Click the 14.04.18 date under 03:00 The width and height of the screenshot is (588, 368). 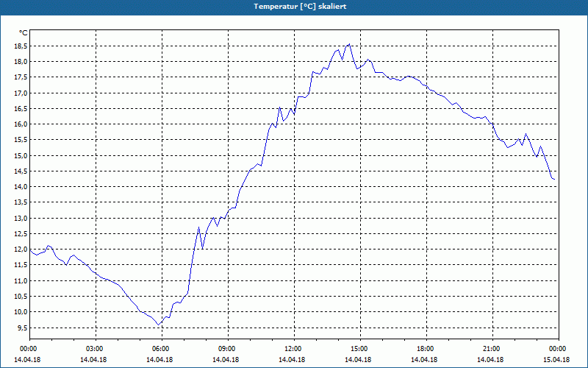coord(94,359)
